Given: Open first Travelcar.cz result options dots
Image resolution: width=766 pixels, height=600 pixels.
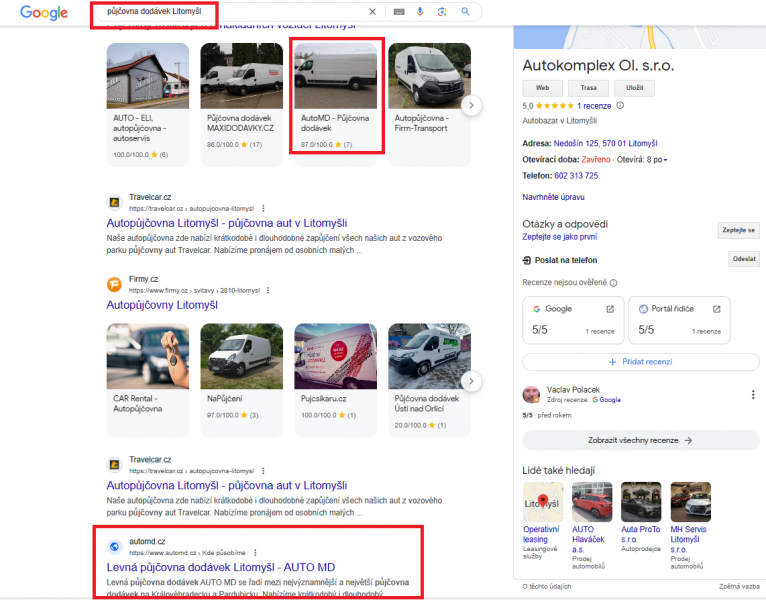Looking at the screenshot, I should pos(263,209).
